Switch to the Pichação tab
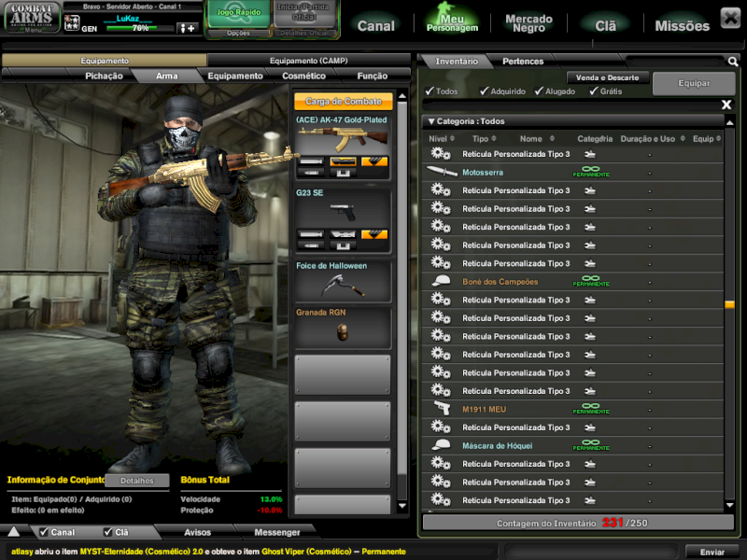747x560 pixels. pyautogui.click(x=104, y=76)
